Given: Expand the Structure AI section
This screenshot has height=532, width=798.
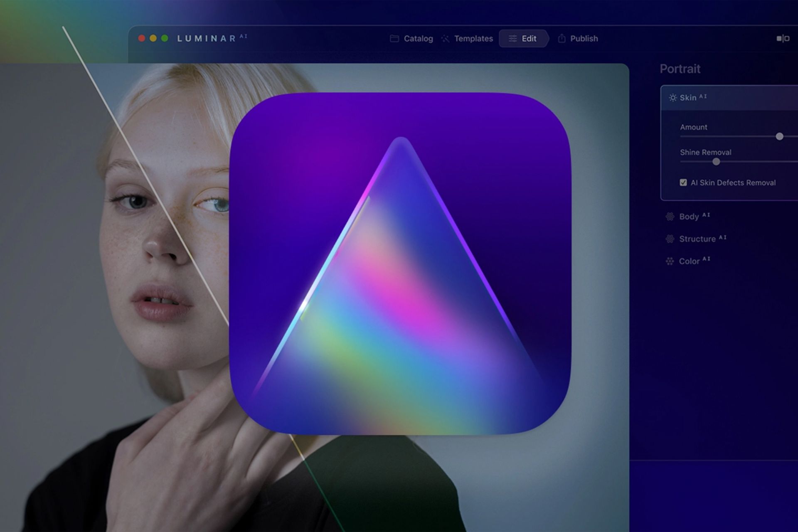Looking at the screenshot, I should point(697,239).
